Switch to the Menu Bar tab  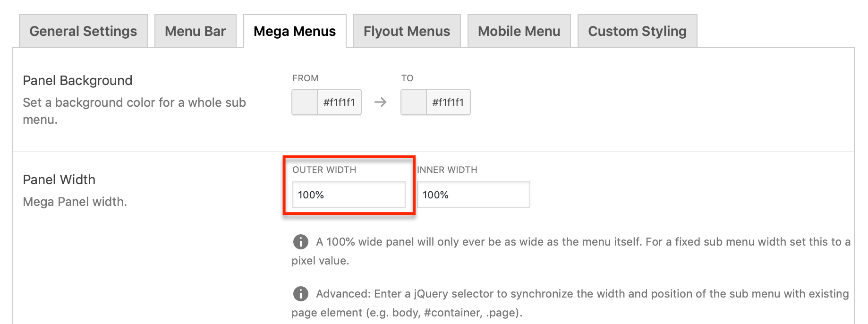pos(195,31)
